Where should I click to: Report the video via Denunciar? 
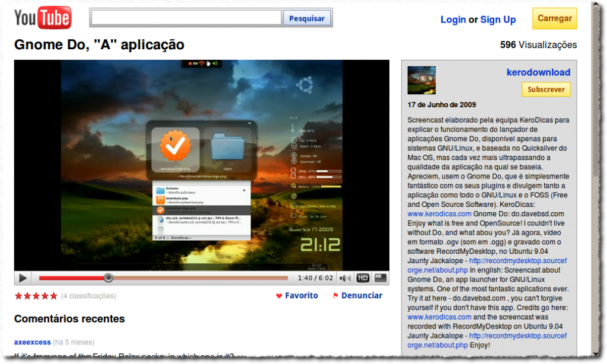point(362,295)
